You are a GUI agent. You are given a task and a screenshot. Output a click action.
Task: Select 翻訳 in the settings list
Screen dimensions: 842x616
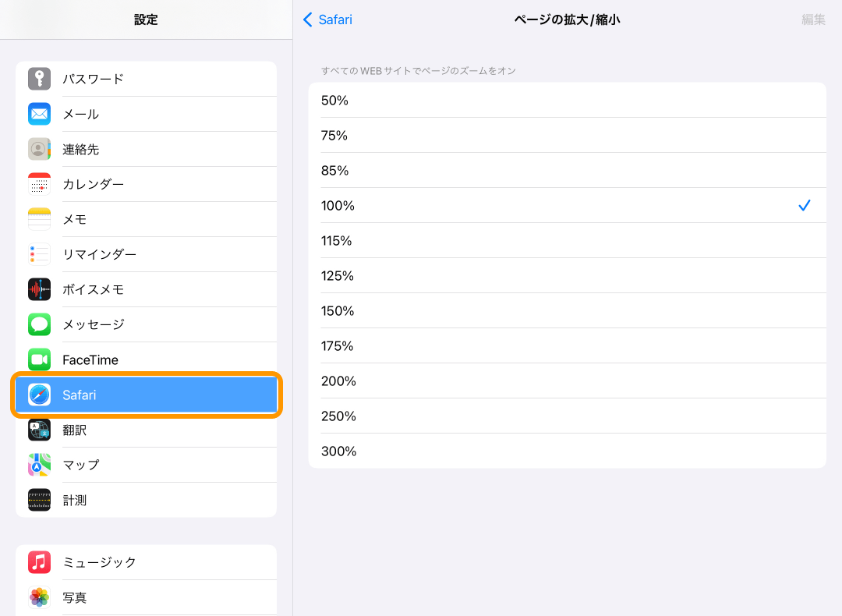tap(75, 430)
